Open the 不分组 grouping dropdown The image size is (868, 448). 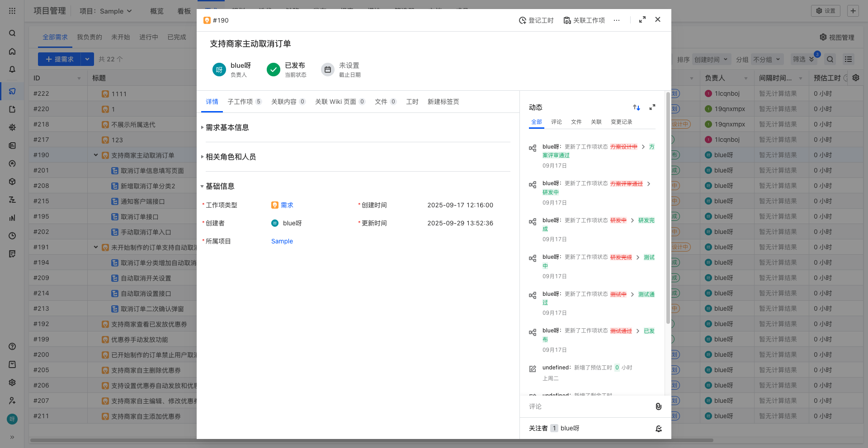click(x=767, y=60)
